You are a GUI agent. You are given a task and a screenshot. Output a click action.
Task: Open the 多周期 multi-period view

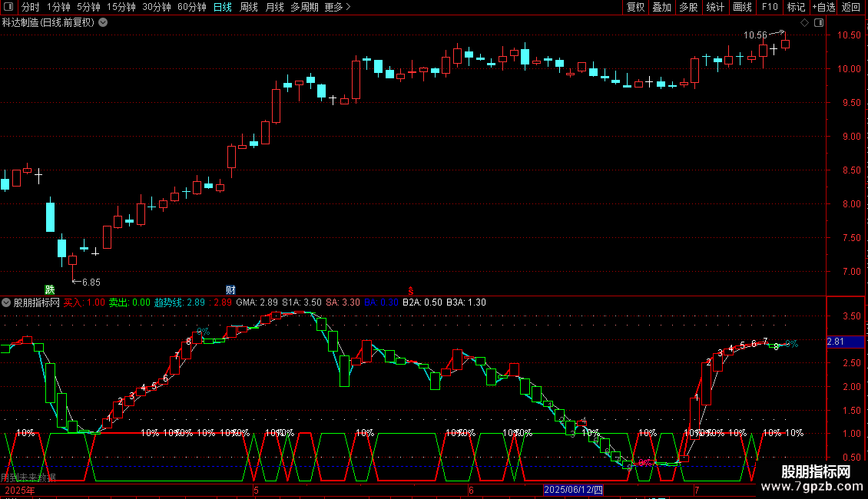(x=304, y=7)
